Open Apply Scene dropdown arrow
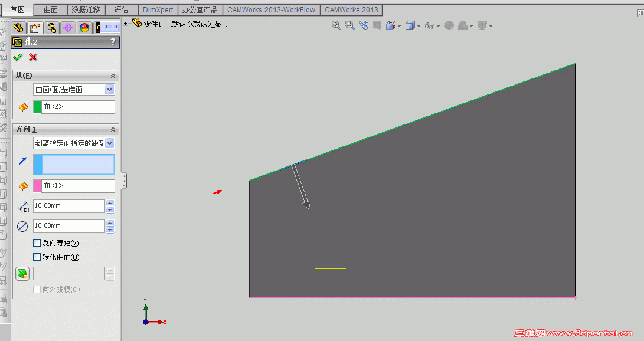This screenshot has height=341, width=644. tap(471, 27)
